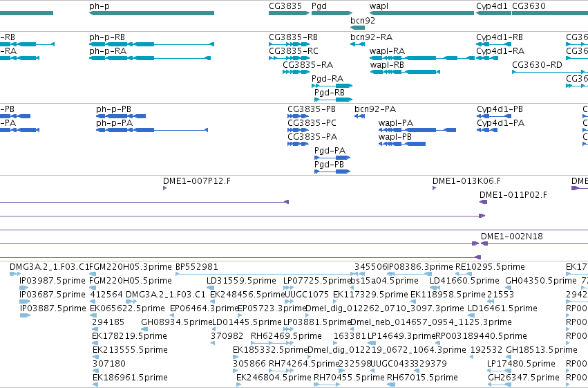
Task: Select EST DMG3A.2_1.F03.C1 in first row
Action: pos(15,274)
